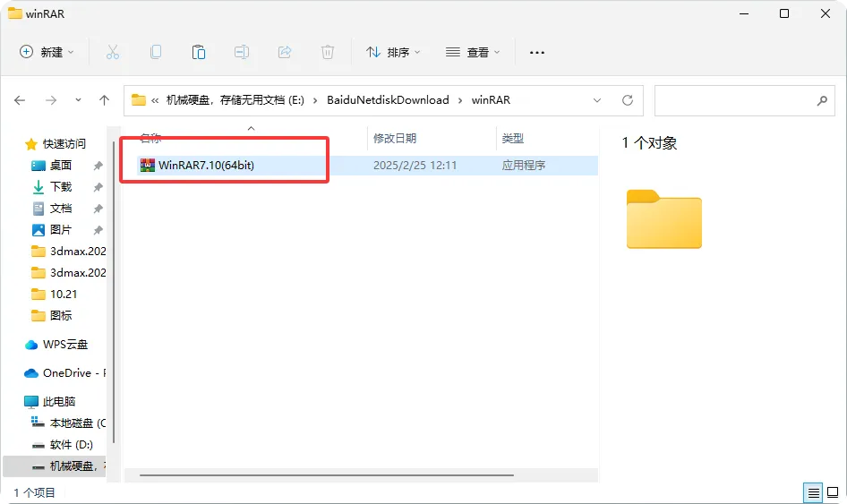The image size is (847, 504).
Task: Maximize the winRAR window
Action: (784, 13)
